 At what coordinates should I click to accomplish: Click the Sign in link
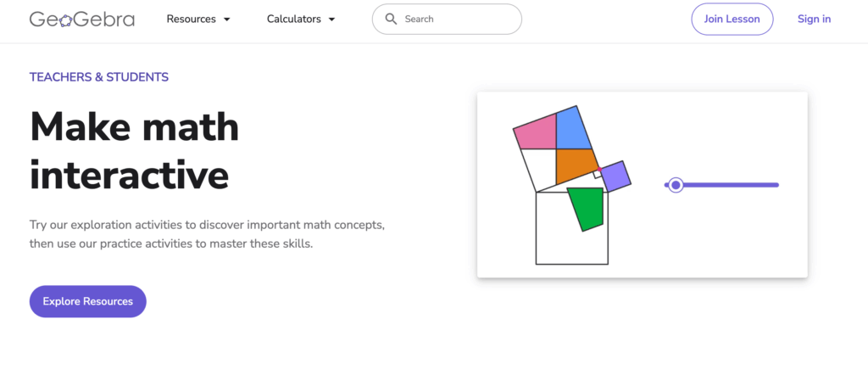coord(814,19)
